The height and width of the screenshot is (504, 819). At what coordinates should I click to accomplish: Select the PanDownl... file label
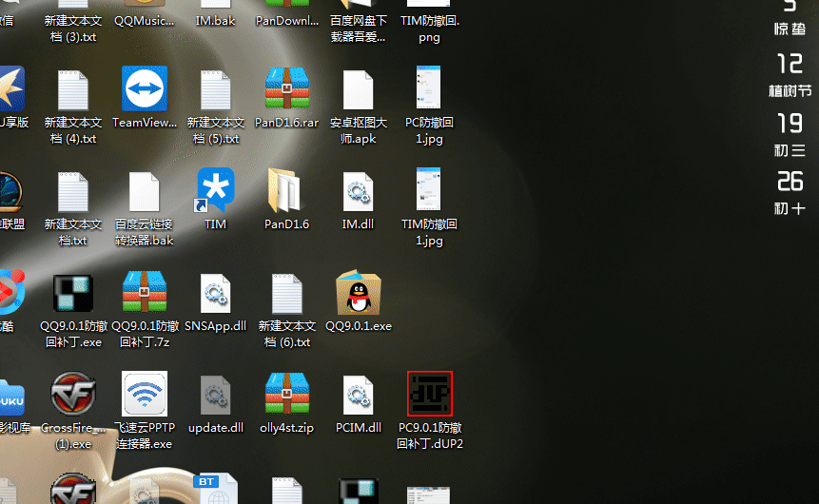(x=286, y=21)
